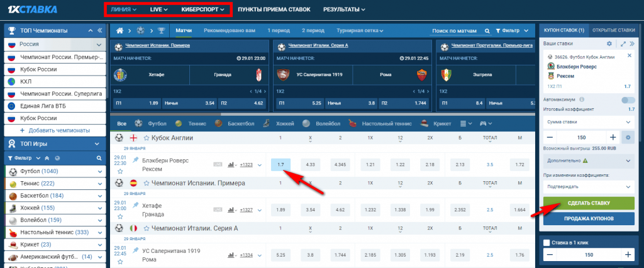Open stake settings gear beside the amount
Screen dimensions: 644x268
pos(628,137)
